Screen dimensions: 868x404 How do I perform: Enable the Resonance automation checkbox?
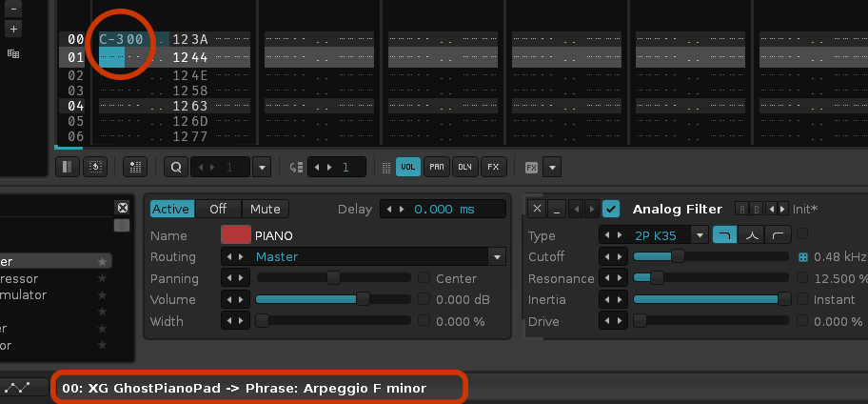tap(802, 277)
